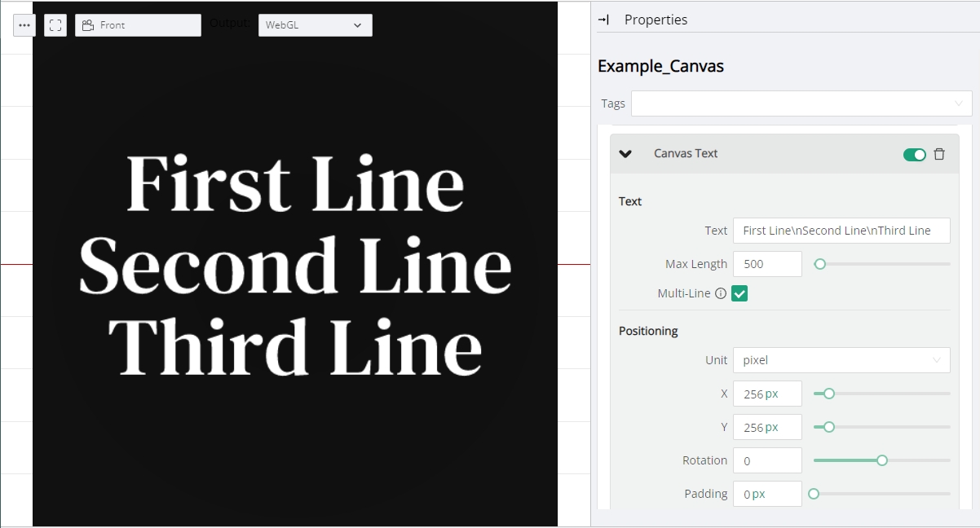Delete the Canvas Text component via trash icon
This screenshot has height=528, width=980.
(x=939, y=154)
